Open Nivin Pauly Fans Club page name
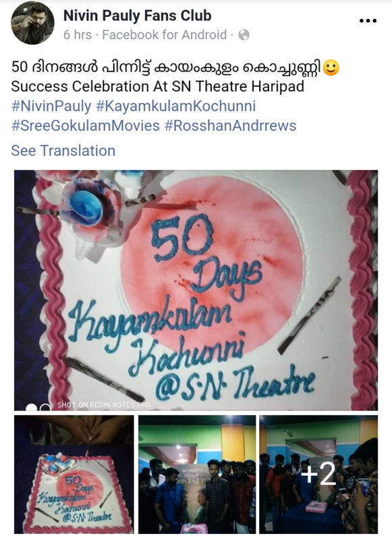 138,16
